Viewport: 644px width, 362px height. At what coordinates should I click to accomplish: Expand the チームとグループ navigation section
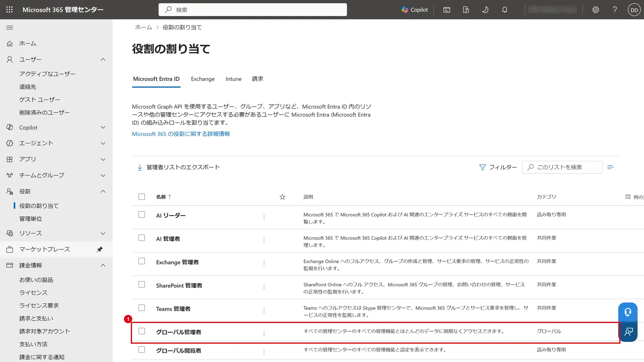[x=103, y=175]
